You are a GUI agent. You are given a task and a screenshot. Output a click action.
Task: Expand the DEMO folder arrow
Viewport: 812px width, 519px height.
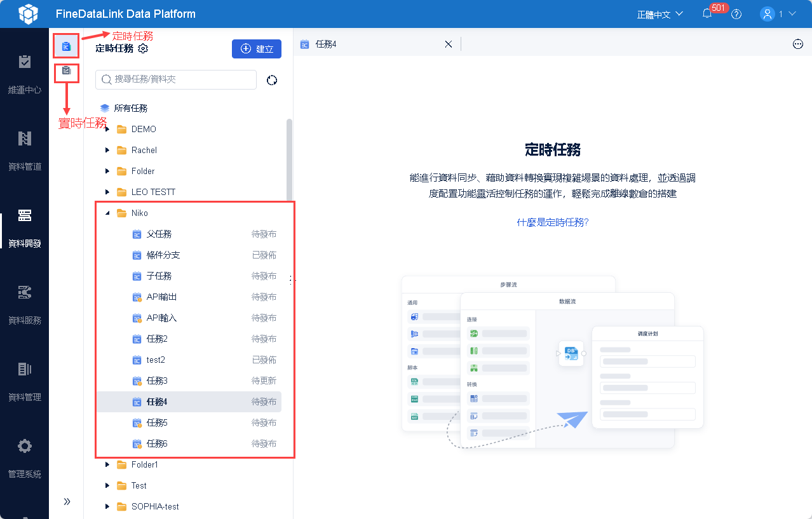point(107,129)
